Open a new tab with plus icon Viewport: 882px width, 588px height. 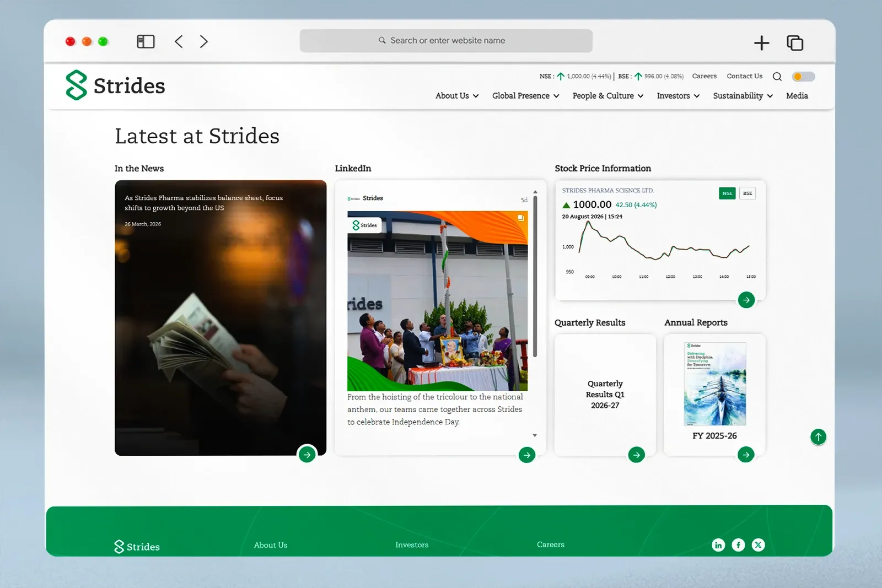761,42
